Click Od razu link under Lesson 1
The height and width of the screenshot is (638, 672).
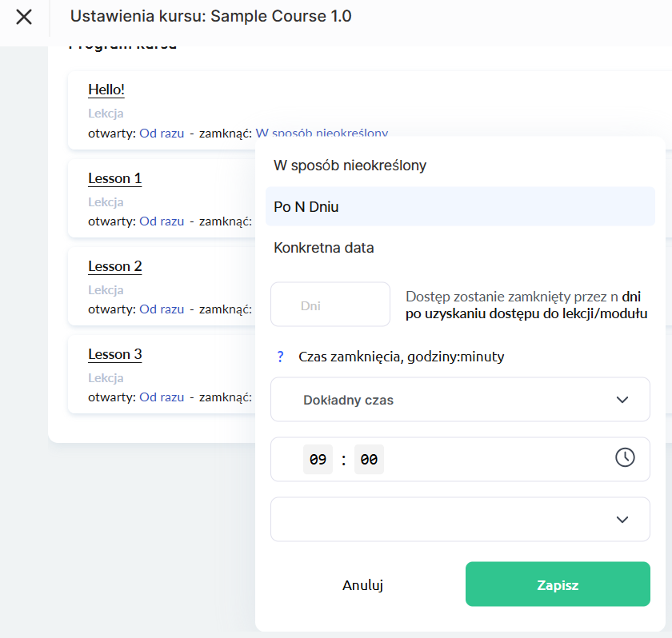[x=162, y=221]
